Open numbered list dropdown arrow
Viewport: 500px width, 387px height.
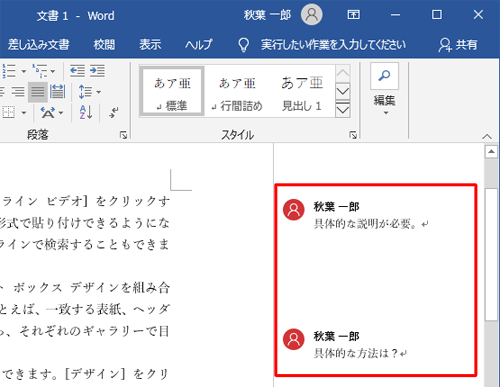[x=23, y=71]
